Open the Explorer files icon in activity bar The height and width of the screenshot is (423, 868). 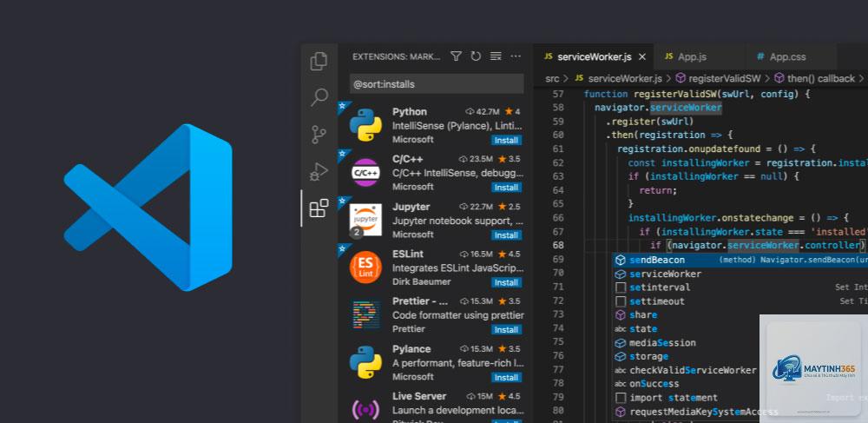(319, 61)
